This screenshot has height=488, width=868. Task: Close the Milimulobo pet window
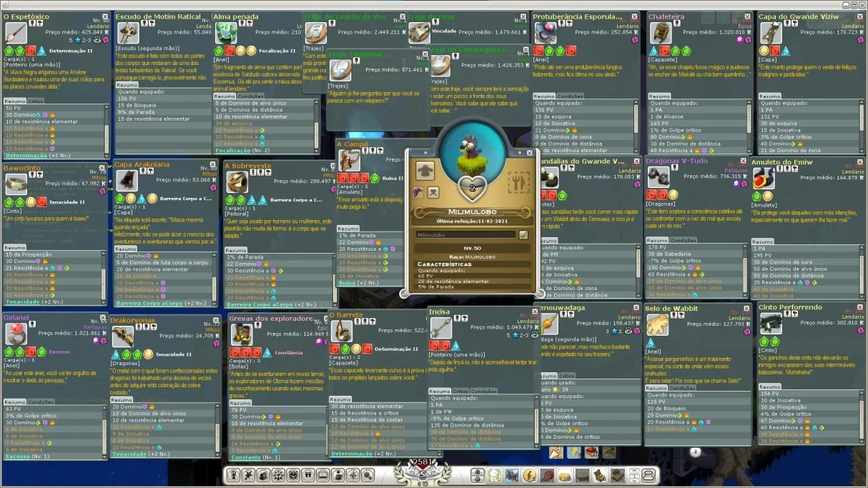(530, 153)
